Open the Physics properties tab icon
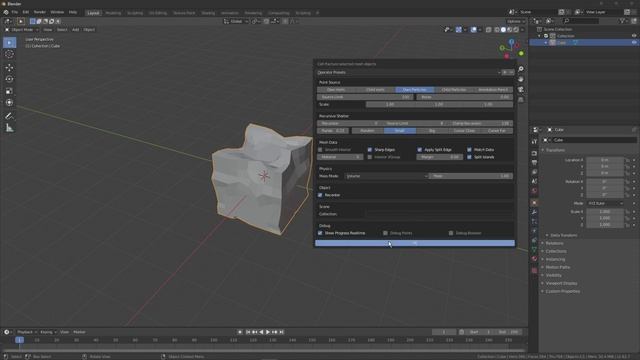Screen dimensions: 640x360 pyautogui.click(x=534, y=231)
